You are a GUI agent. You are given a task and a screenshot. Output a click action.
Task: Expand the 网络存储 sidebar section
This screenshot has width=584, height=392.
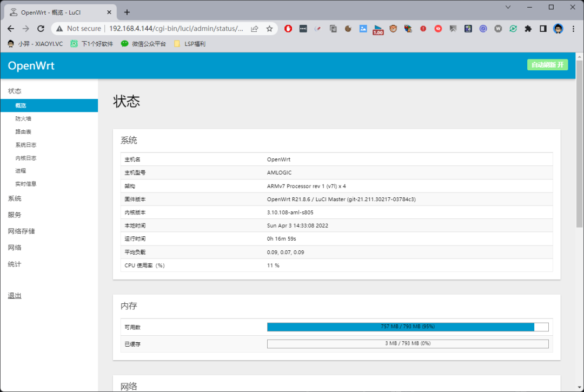coord(21,231)
